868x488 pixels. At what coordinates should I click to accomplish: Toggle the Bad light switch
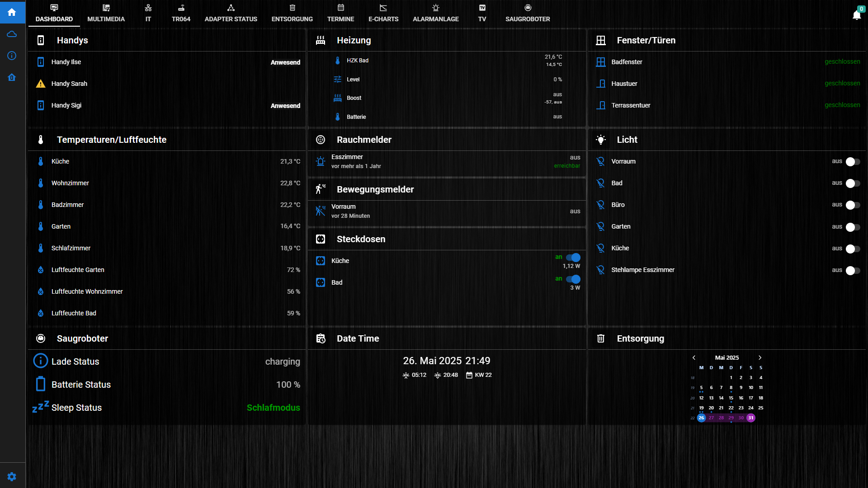click(x=853, y=183)
